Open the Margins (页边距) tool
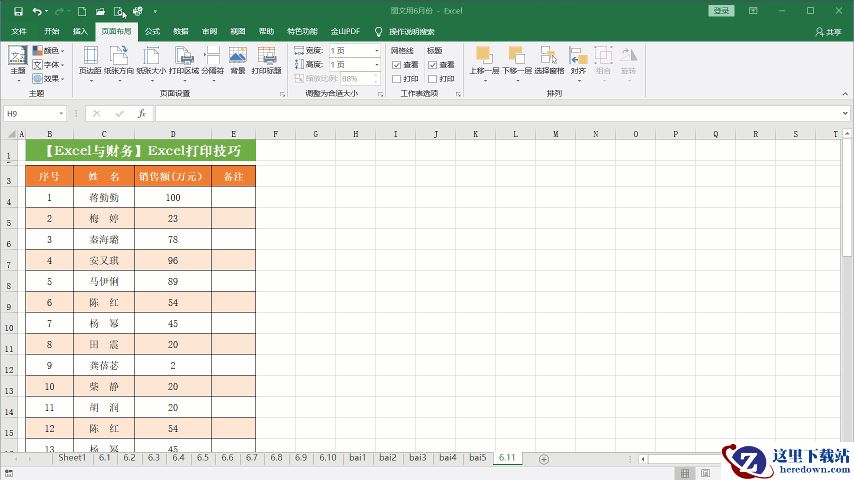The image size is (854, 480). (90, 64)
